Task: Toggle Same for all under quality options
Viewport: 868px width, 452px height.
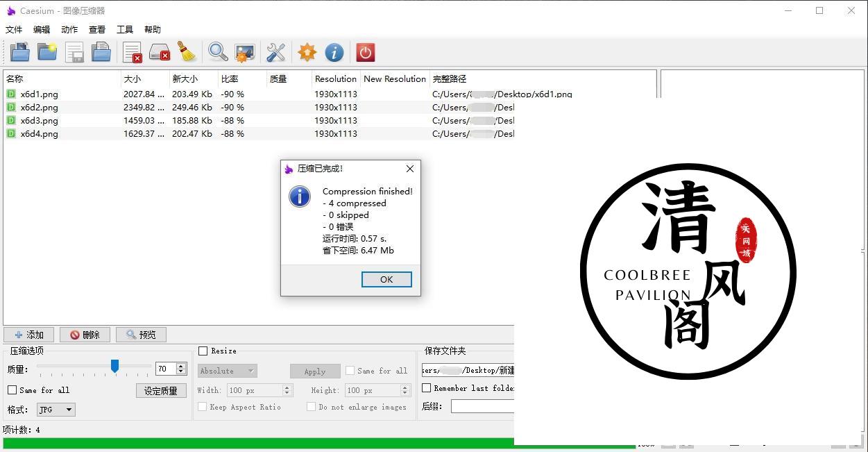Action: point(12,390)
